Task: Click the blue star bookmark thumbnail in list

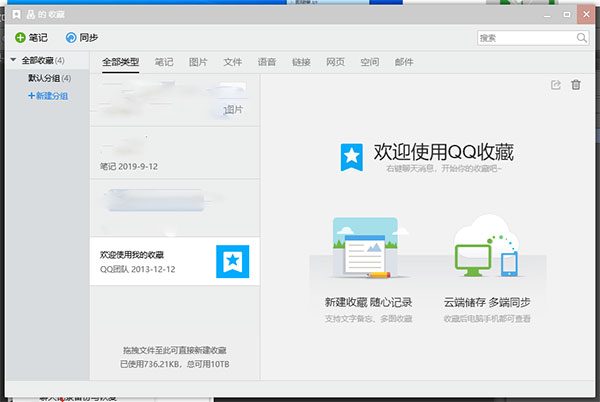Action: pyautogui.click(x=232, y=261)
